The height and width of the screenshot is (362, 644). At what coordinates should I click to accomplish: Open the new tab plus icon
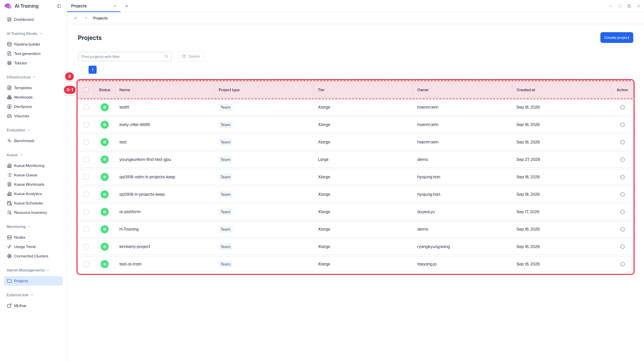tap(127, 6)
